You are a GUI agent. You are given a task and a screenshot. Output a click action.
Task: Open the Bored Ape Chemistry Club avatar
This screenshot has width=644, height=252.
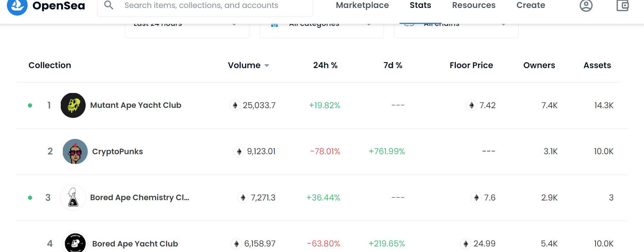point(73,198)
